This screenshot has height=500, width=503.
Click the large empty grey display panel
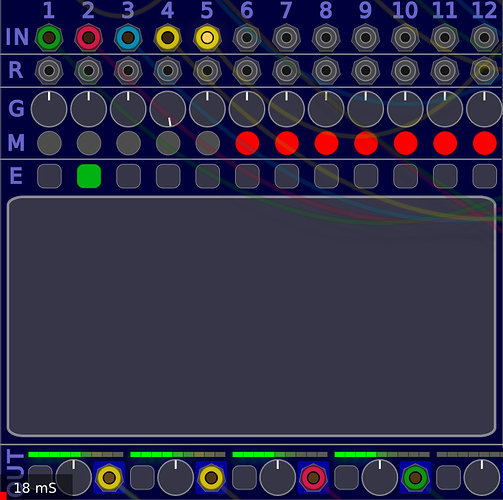click(251, 316)
